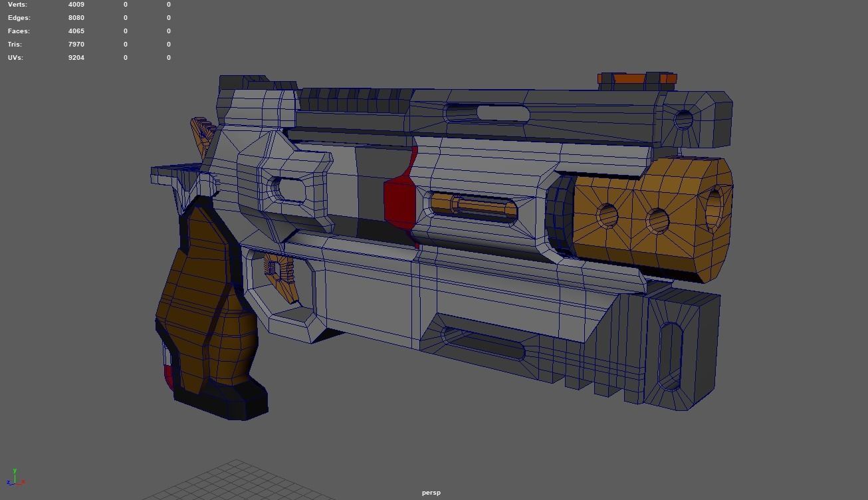Click the Faces count value 4065
The width and height of the screenshot is (868, 500).
pos(76,31)
